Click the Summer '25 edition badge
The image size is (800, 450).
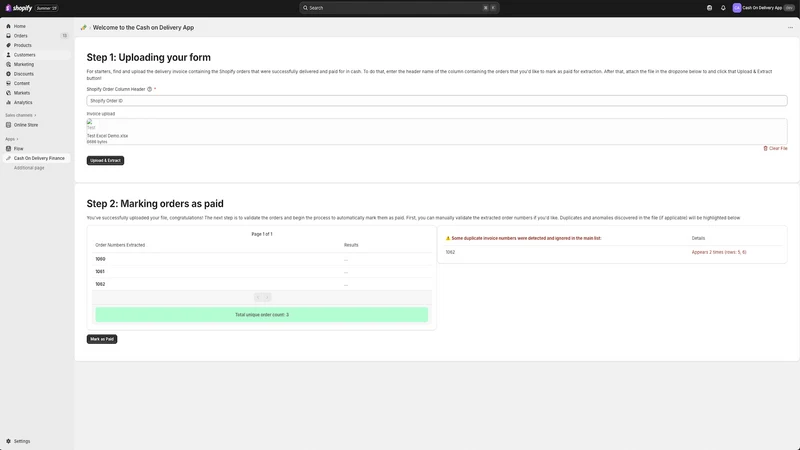(47, 8)
